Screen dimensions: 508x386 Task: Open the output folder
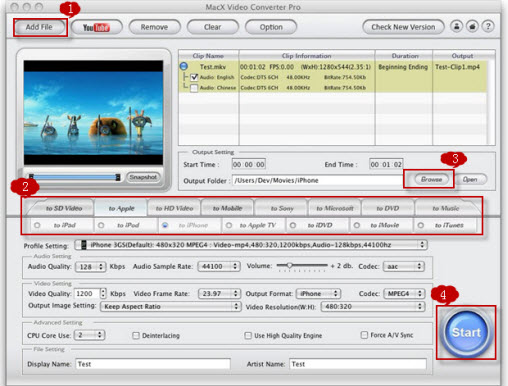click(x=470, y=179)
